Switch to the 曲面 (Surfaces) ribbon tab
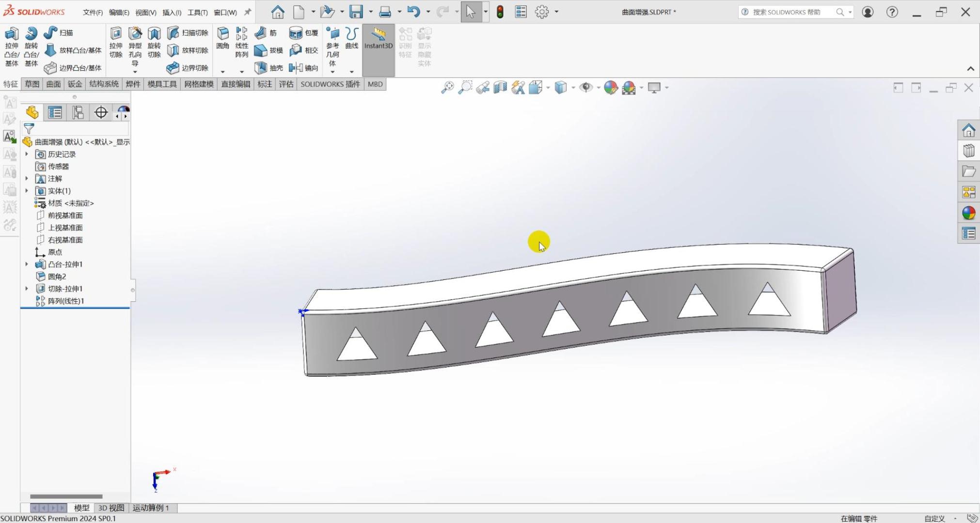 [53, 84]
